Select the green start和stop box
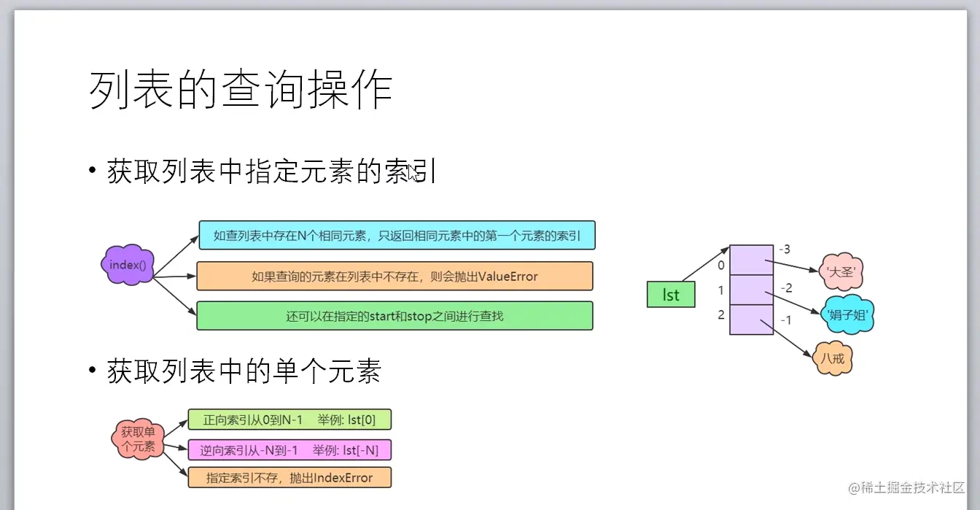The image size is (980, 510). click(394, 316)
